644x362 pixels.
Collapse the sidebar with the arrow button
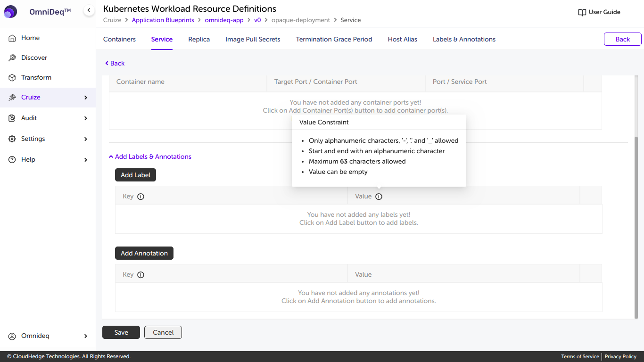[89, 10]
